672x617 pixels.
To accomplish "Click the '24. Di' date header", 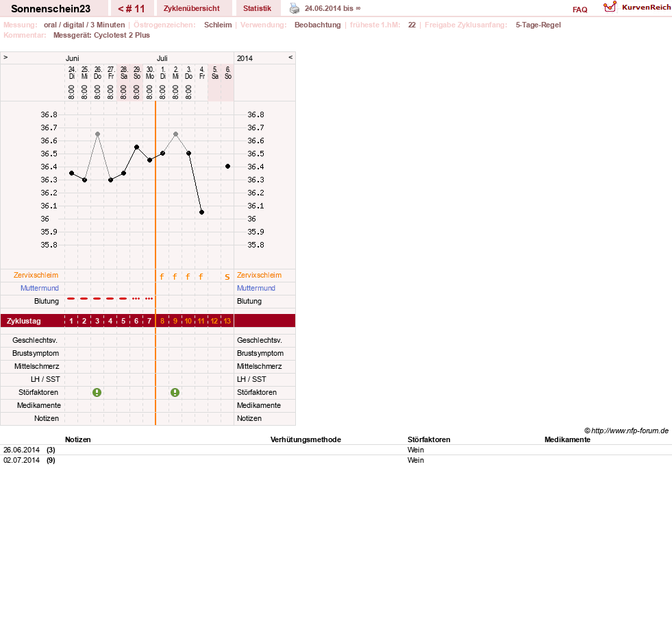I will (x=72, y=73).
